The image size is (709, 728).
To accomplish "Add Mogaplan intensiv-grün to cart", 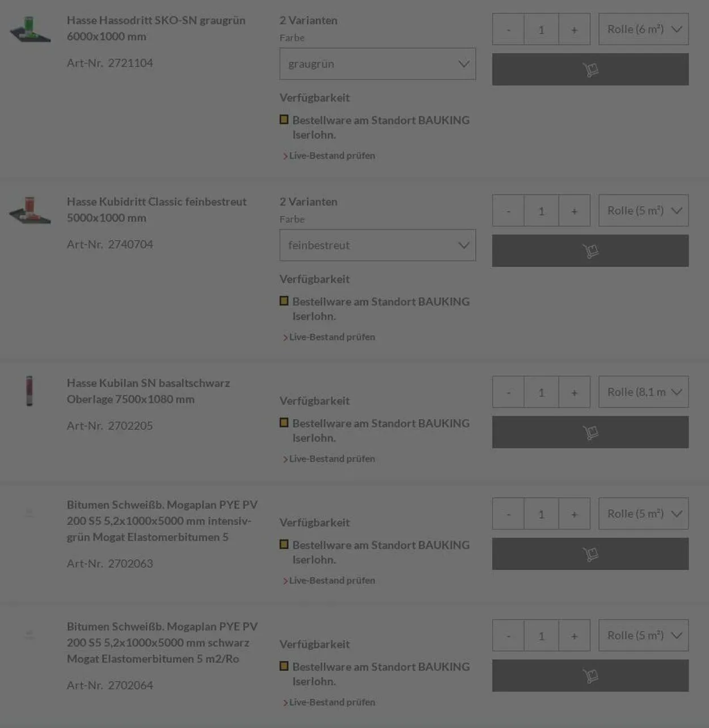I will pos(590,554).
